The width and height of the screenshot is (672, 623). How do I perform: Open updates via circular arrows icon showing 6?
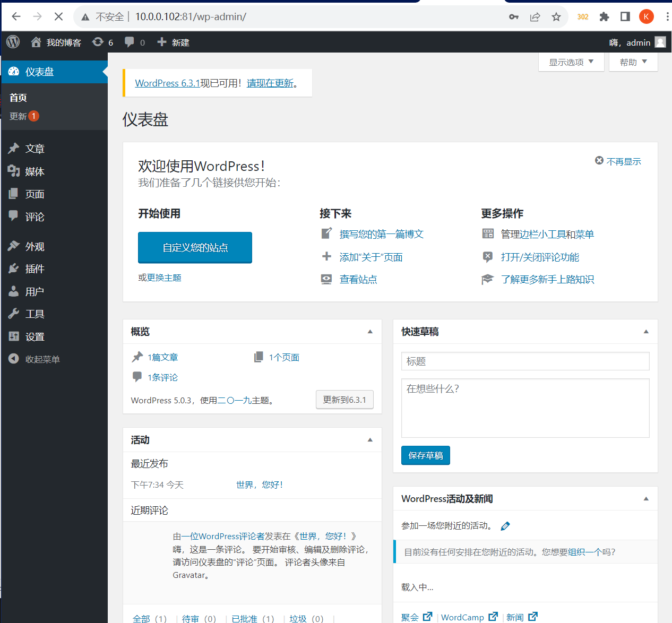click(x=97, y=42)
